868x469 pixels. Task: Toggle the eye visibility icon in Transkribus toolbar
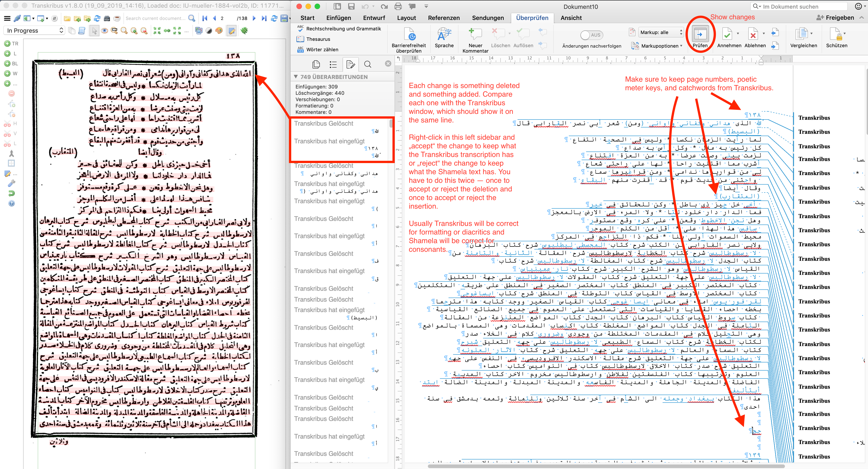click(104, 30)
